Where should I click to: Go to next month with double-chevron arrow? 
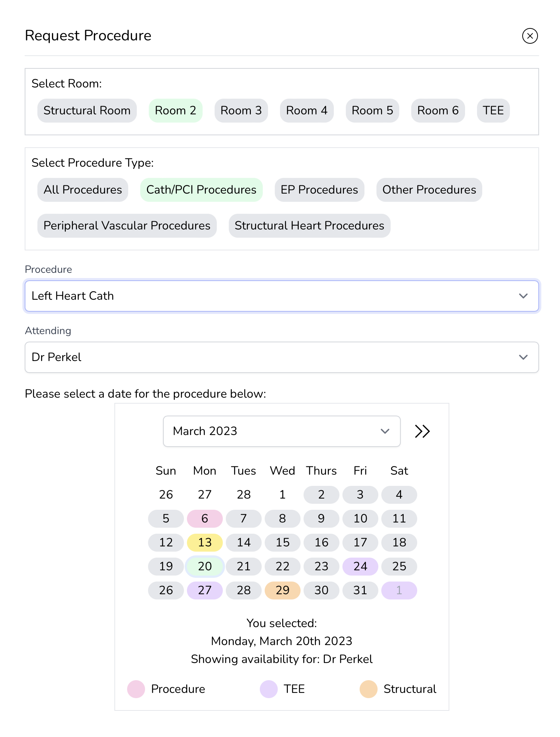click(x=422, y=431)
